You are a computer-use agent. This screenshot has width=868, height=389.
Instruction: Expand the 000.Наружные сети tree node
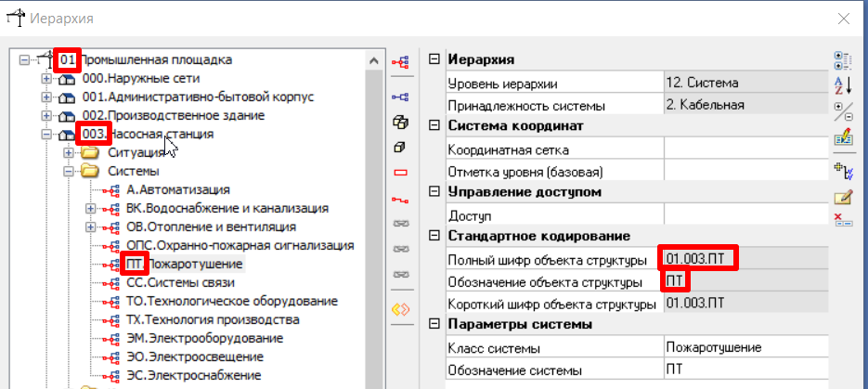click(47, 79)
